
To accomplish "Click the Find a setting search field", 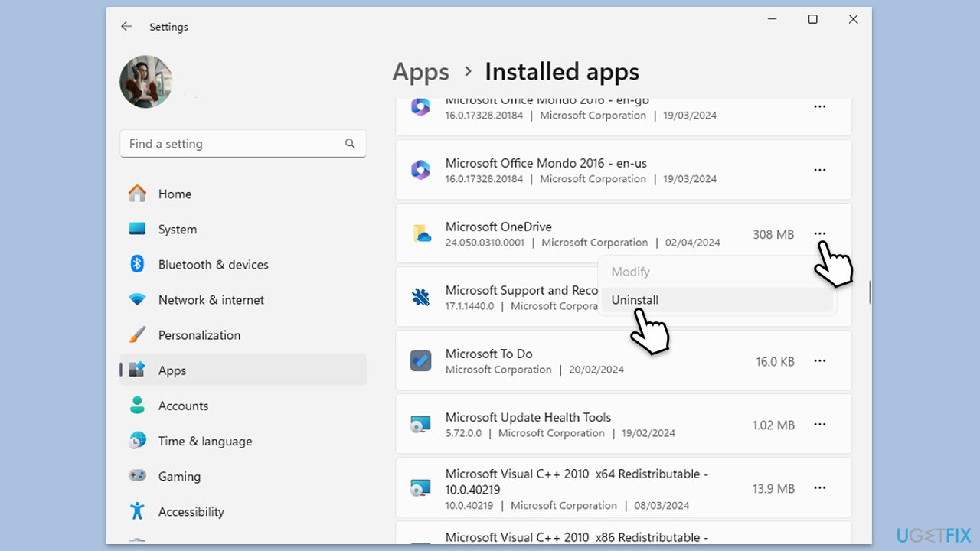I will click(243, 143).
